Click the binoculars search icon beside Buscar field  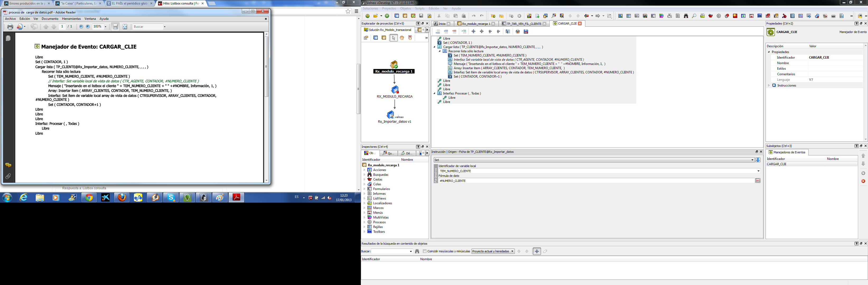click(417, 251)
